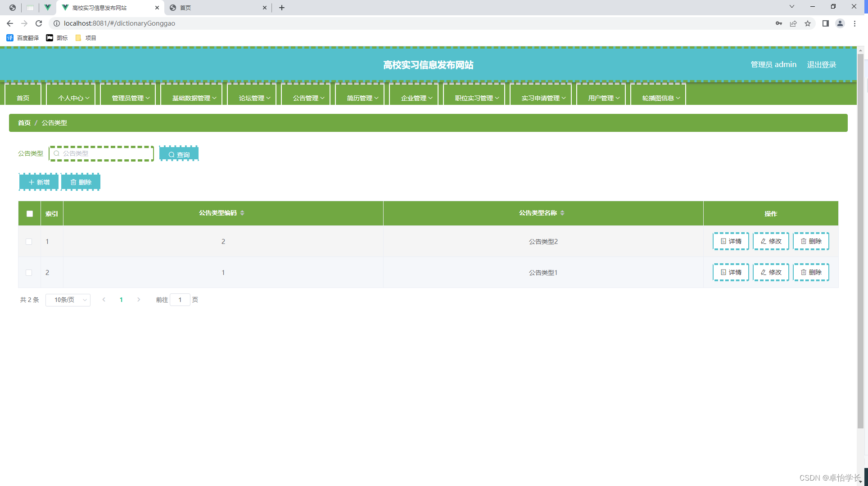
Task: Open the browser share page icon
Action: (x=793, y=23)
